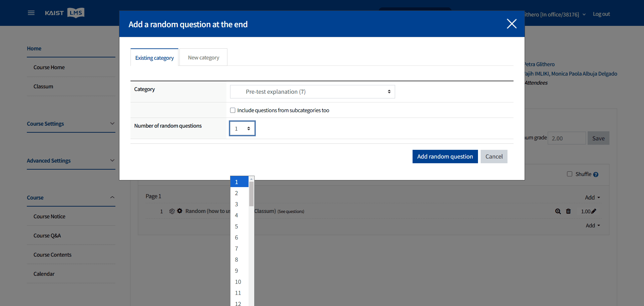Open the Shuffle help question-mark icon
Screen dimensions: 644x306
[596, 175]
